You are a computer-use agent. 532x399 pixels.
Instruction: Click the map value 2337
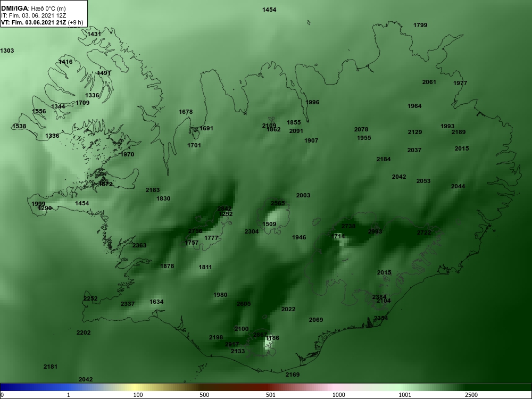coord(128,304)
